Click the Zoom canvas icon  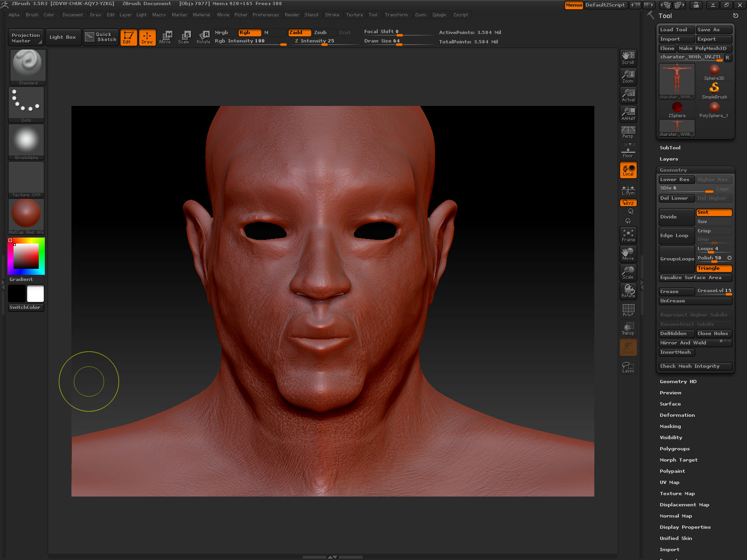628,77
